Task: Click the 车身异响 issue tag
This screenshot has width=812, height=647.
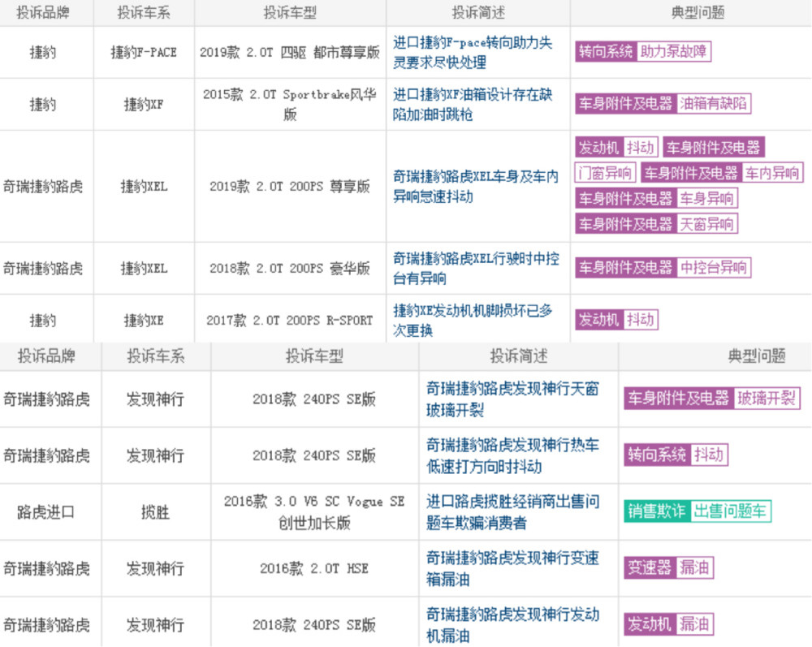Action: (x=706, y=198)
